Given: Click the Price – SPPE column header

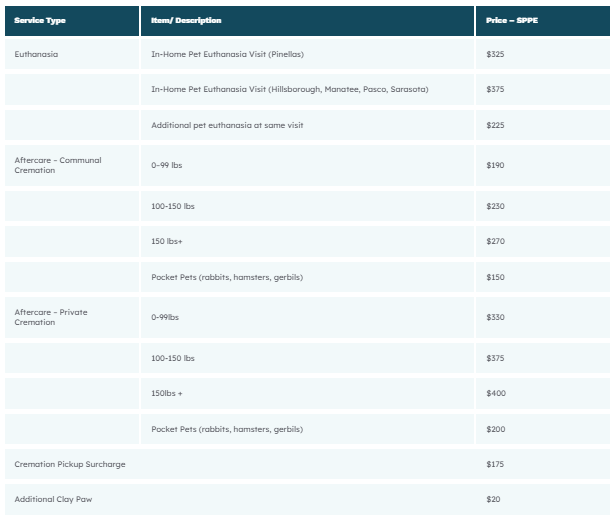Looking at the screenshot, I should [x=513, y=20].
